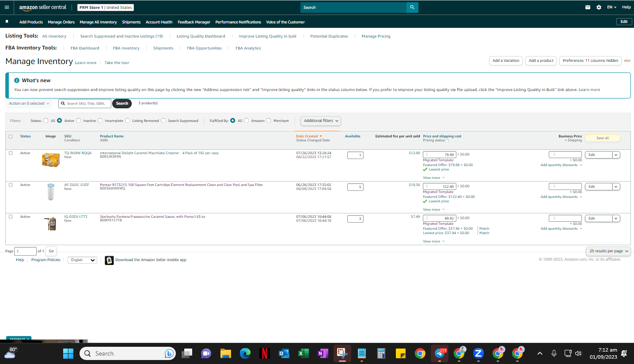Show hidden taskbar icons with the tray chevron
Viewport: 634px width, 364px height.
click(539, 353)
